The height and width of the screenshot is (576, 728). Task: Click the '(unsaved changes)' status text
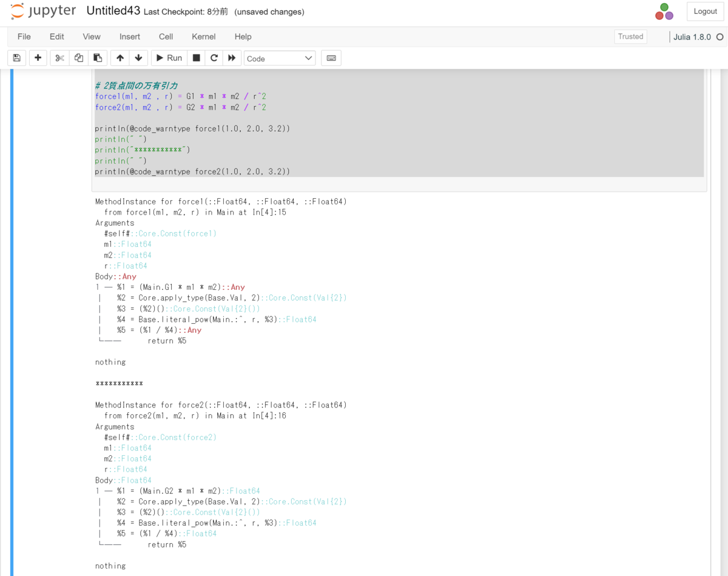point(269,12)
